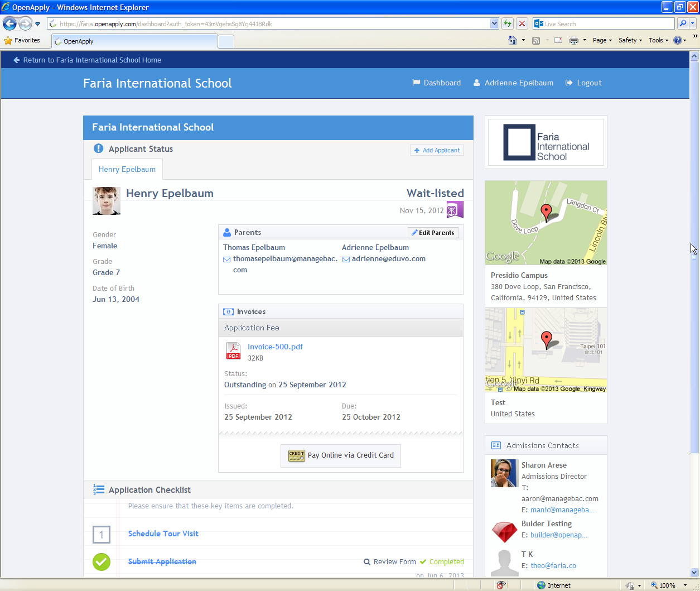Click the purple hourglass wait-listed icon

pos(455,210)
